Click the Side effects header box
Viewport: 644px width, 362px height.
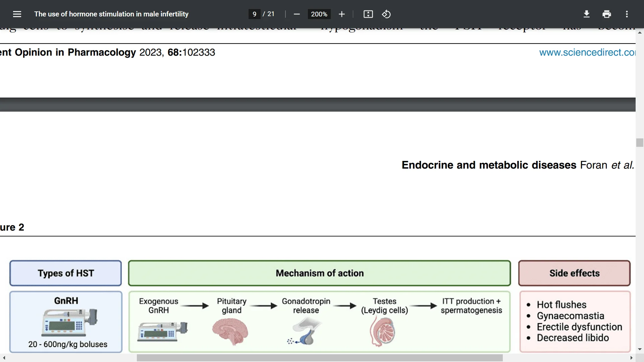click(574, 273)
